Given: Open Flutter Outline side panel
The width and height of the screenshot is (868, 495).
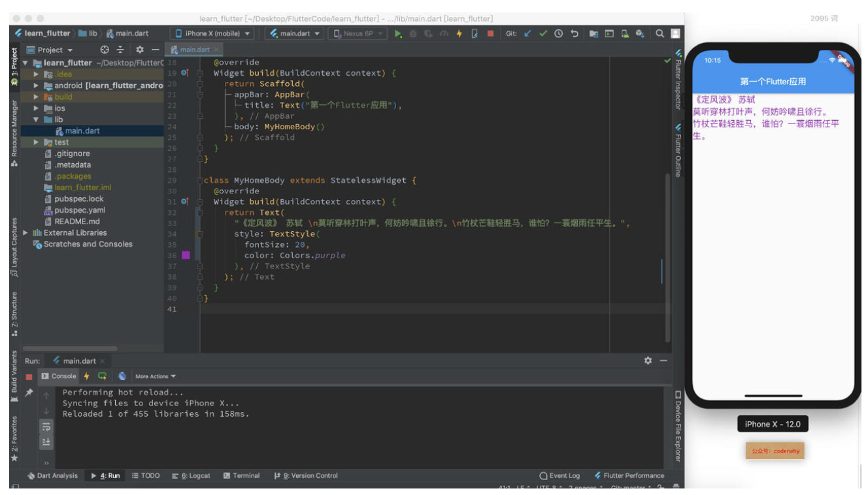Looking at the screenshot, I should tap(678, 150).
